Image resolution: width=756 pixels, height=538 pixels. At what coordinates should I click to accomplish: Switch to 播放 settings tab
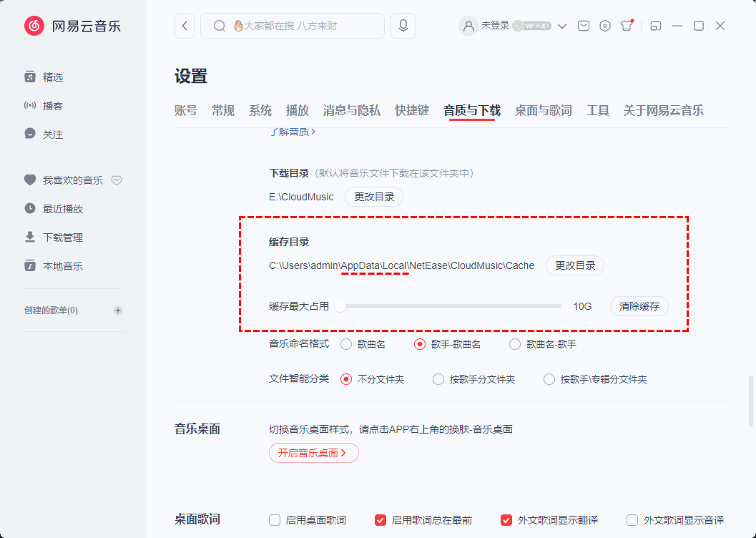pos(298,110)
